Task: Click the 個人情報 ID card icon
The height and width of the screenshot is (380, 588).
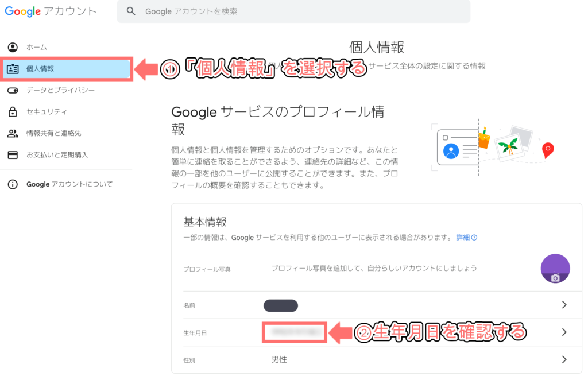Action: point(13,69)
